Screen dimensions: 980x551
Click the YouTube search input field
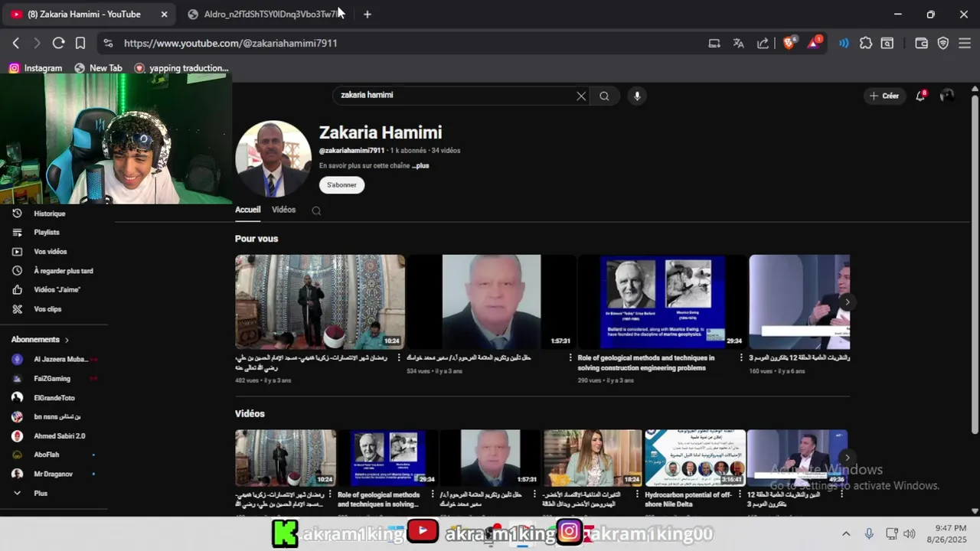[x=456, y=96]
